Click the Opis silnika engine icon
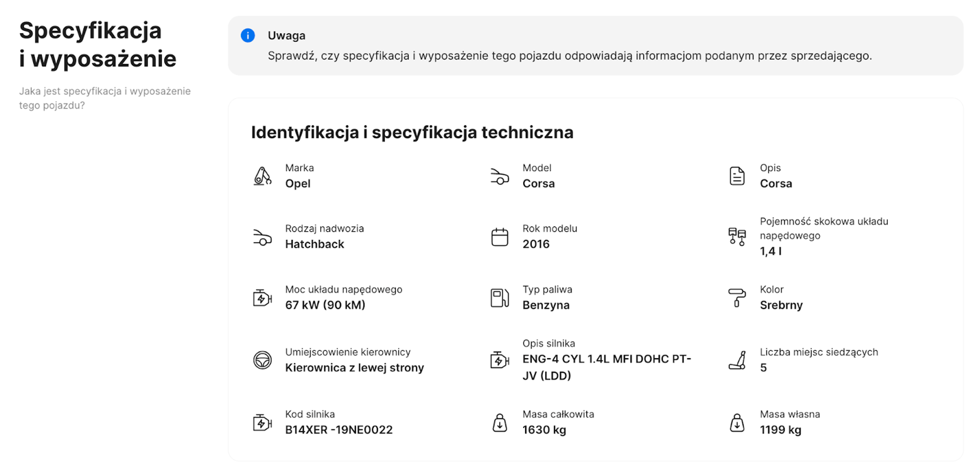This screenshot has height=472, width=980. (x=499, y=360)
